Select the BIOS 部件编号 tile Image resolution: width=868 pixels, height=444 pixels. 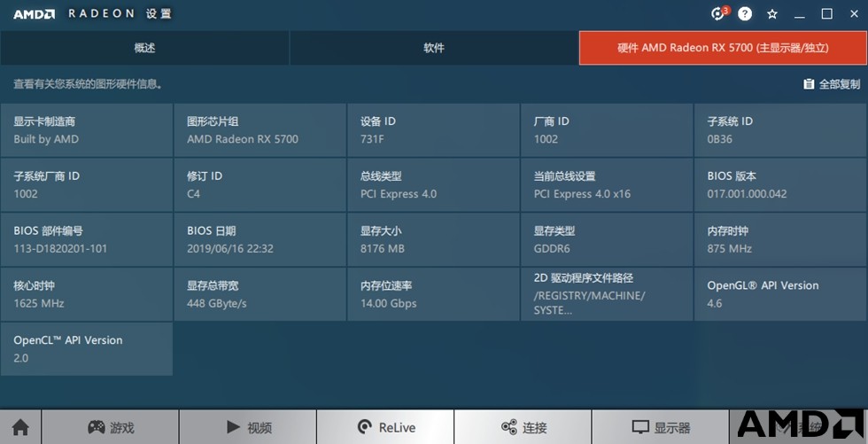click(87, 239)
